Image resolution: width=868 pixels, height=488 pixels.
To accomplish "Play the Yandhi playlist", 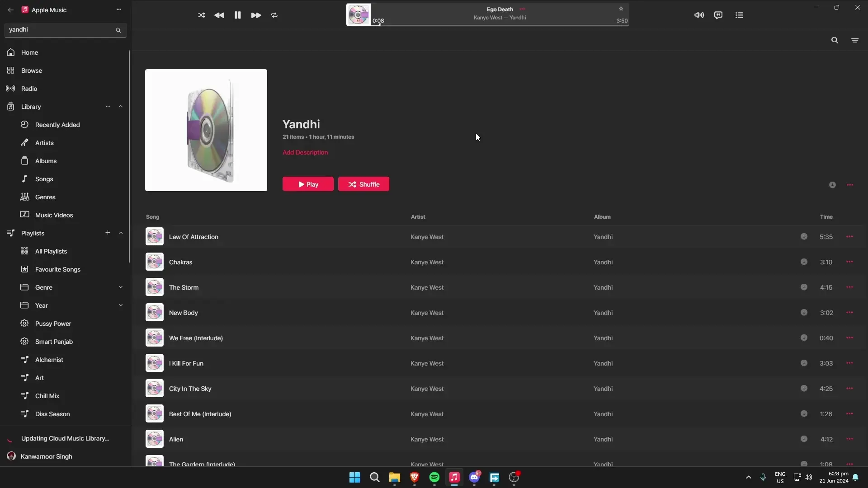I will tap(308, 184).
